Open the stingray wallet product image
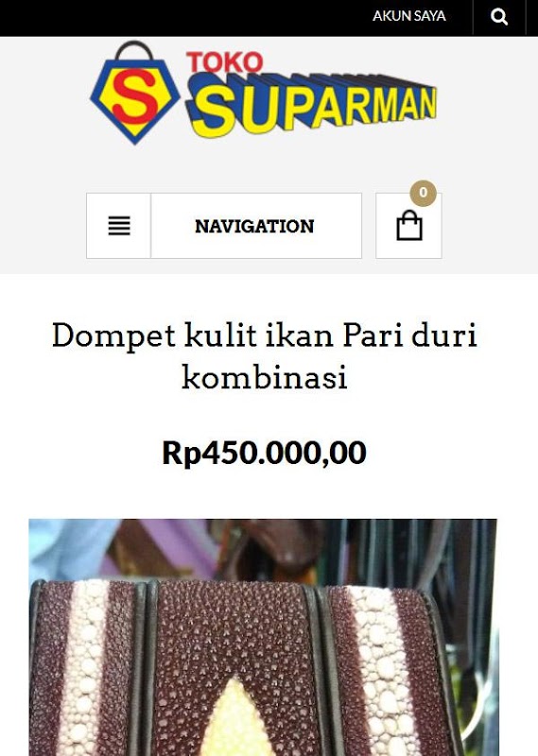The image size is (538, 756). coord(263,637)
